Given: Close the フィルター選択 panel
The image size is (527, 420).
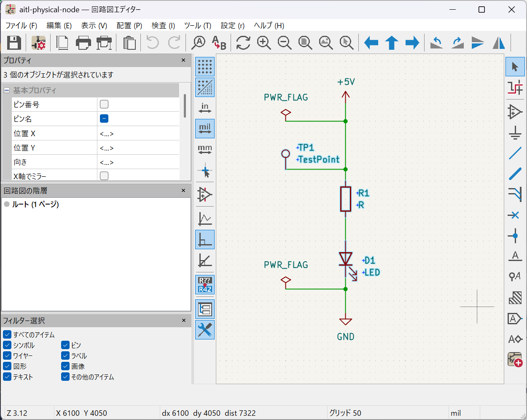Looking at the screenshot, I should click(x=183, y=320).
